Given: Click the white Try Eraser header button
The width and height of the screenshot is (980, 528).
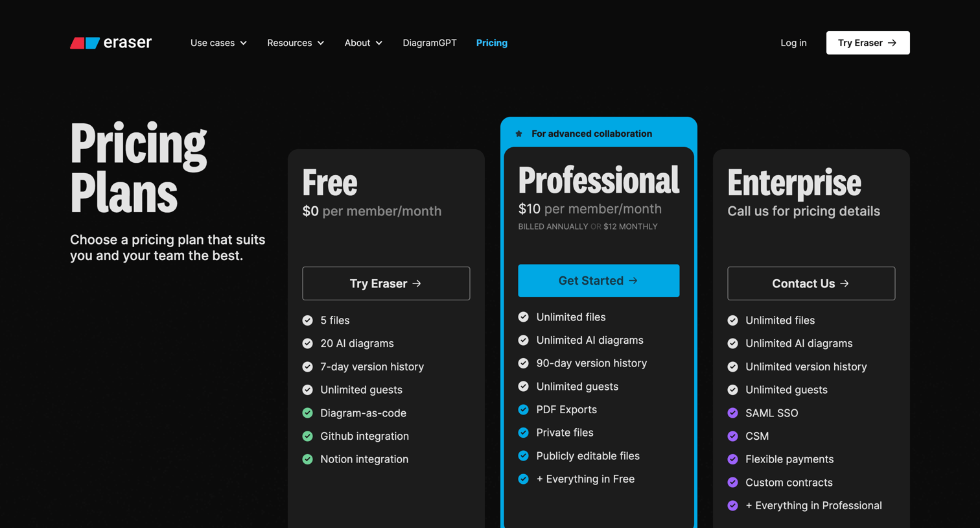Looking at the screenshot, I should (x=868, y=43).
